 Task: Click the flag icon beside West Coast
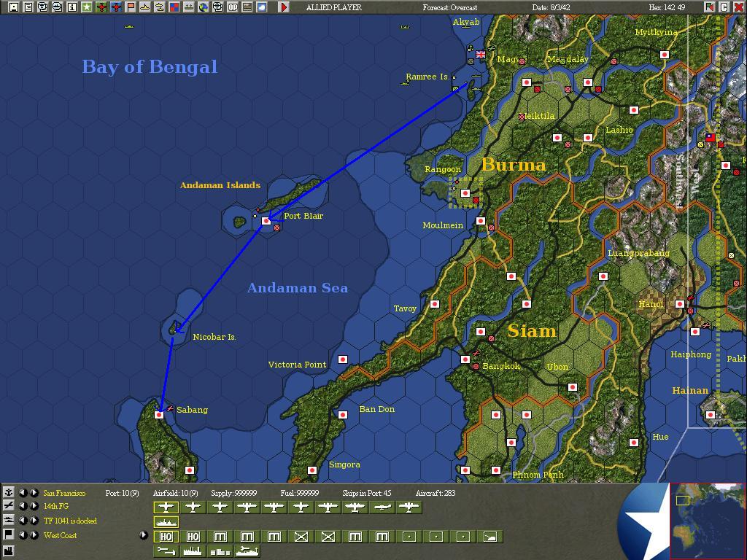coord(9,534)
